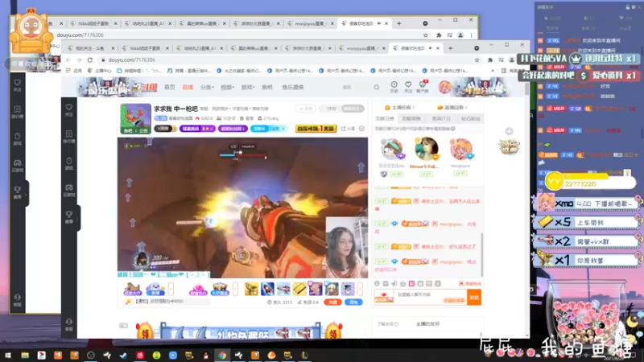Viewport: 644px width, 362px height.
Task: Expand the circled chevron beside 分享
Action: 361,129
